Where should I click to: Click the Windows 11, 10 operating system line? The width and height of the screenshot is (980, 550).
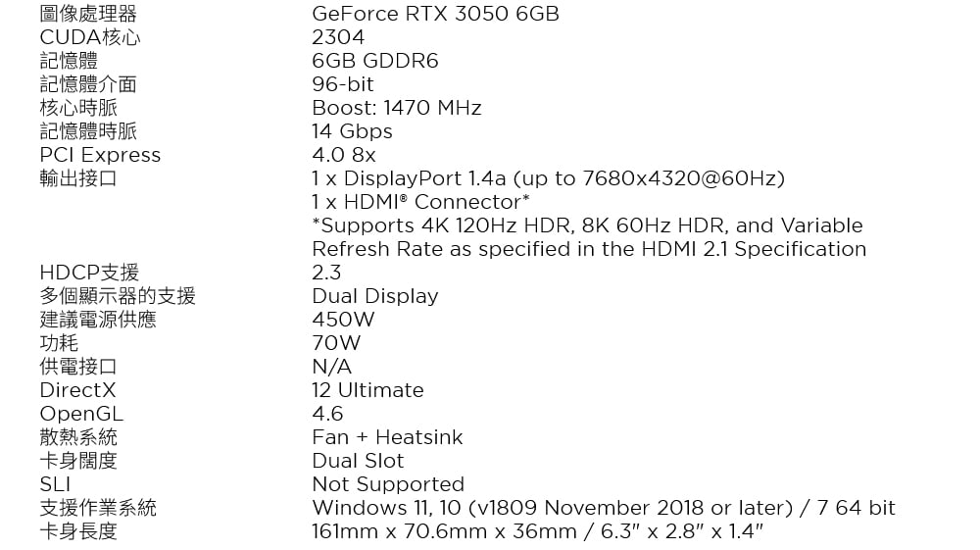(x=603, y=508)
